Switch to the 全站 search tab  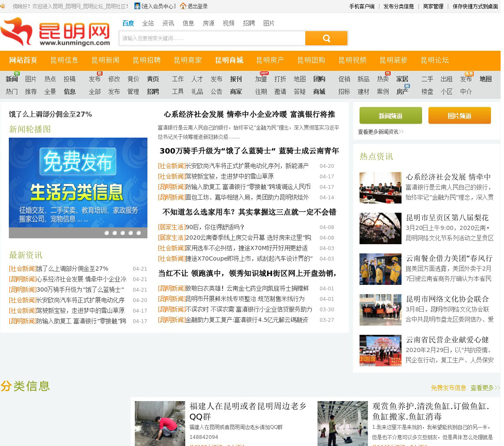click(148, 23)
